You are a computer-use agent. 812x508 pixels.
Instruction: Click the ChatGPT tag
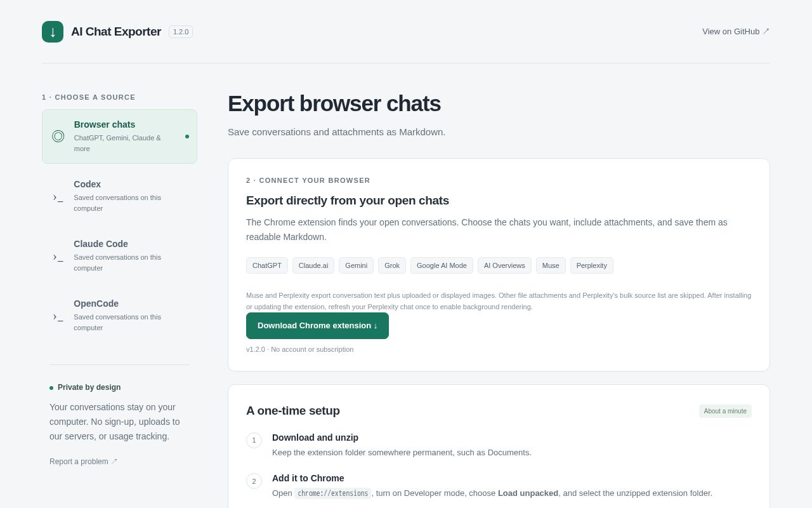(x=267, y=265)
